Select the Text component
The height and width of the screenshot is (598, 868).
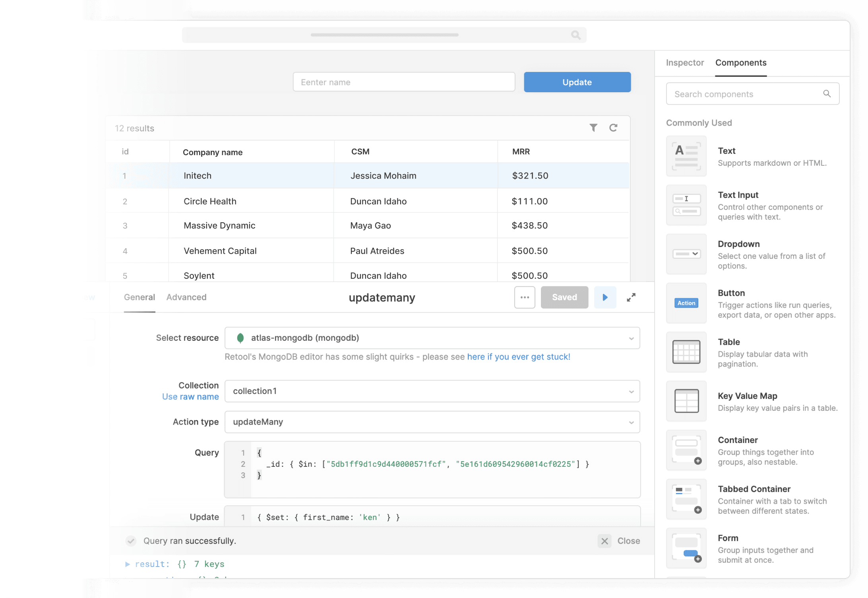(x=686, y=156)
